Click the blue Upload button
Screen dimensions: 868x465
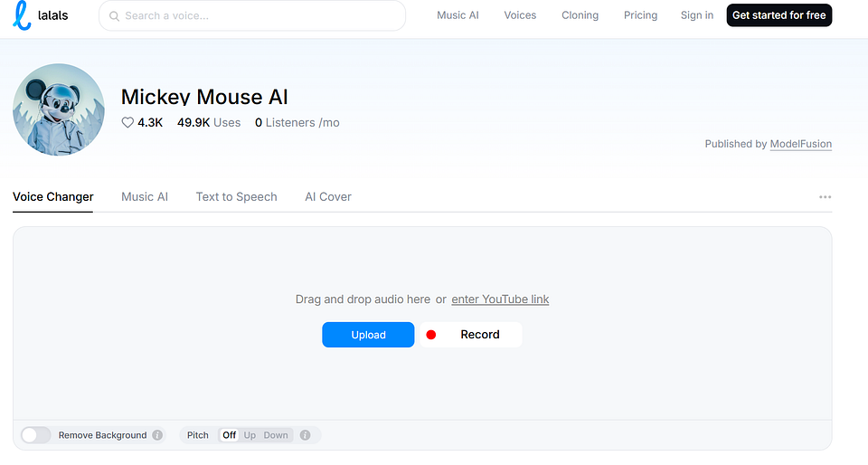click(368, 335)
